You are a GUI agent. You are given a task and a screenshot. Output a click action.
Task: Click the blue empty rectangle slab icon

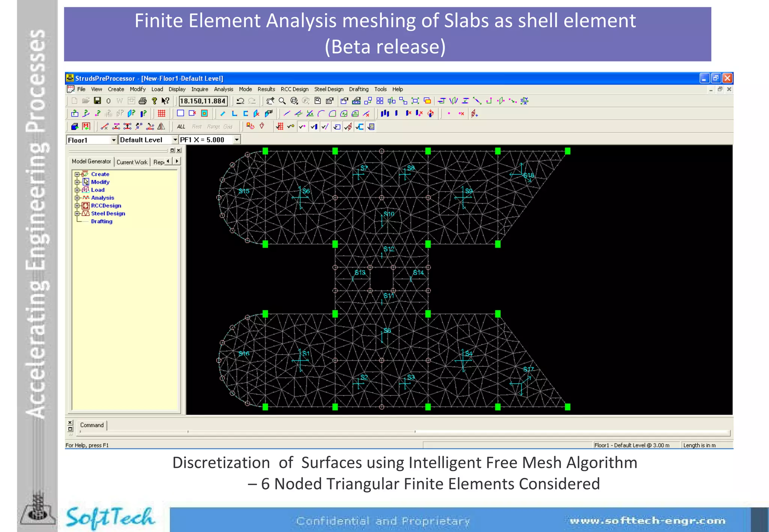[x=180, y=113]
